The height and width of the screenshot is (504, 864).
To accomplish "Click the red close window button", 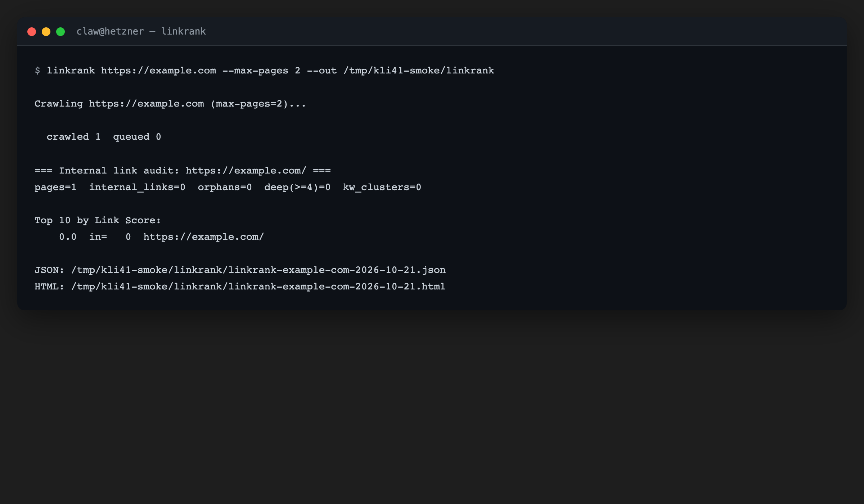I will (x=32, y=32).
